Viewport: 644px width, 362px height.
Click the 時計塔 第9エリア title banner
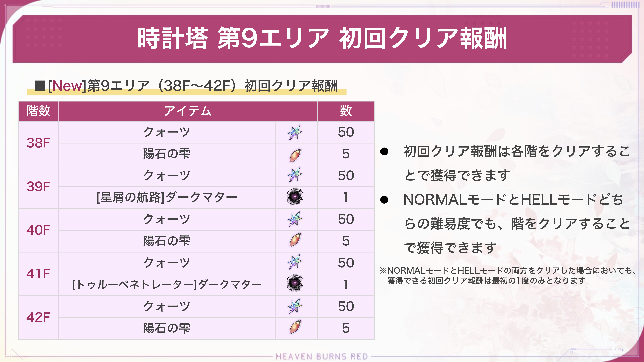point(322,39)
